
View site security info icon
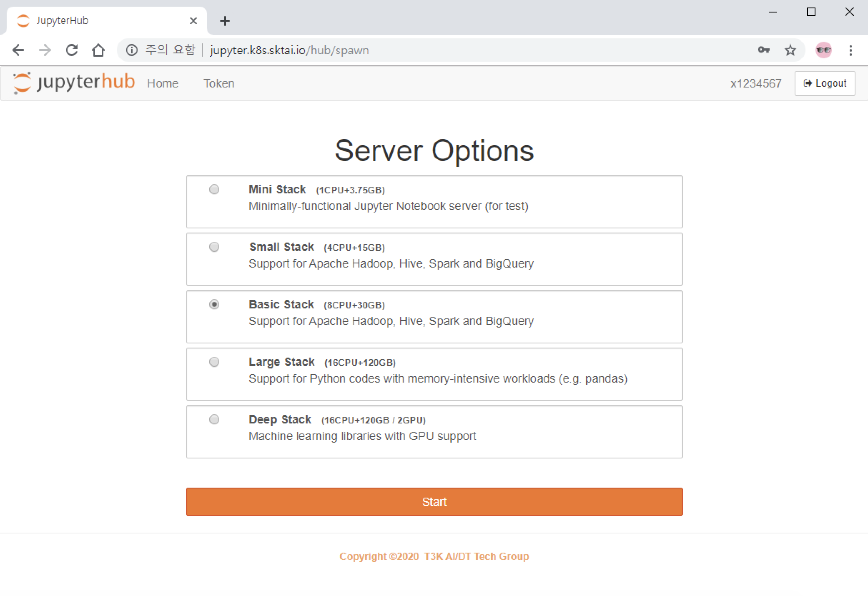[132, 50]
